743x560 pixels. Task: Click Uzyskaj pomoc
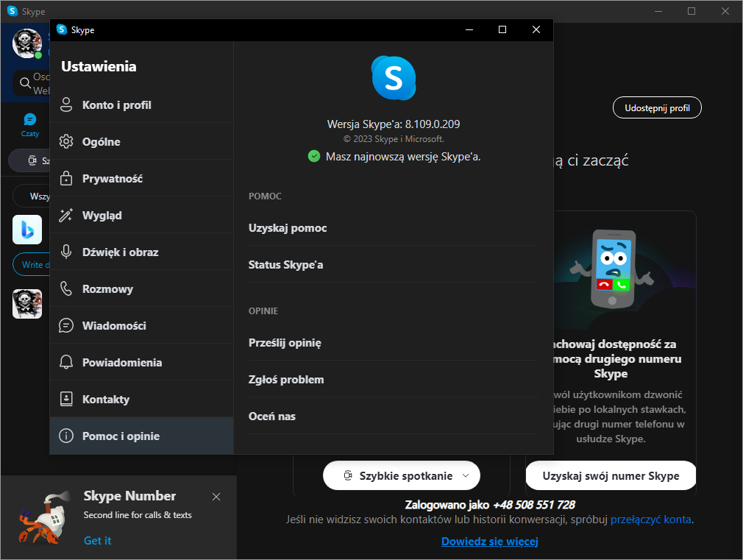(393, 228)
